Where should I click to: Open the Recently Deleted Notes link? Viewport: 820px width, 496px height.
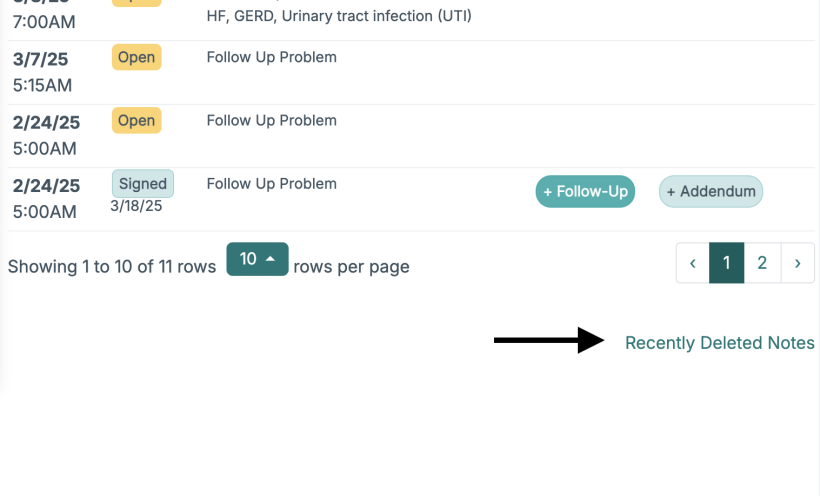click(719, 343)
